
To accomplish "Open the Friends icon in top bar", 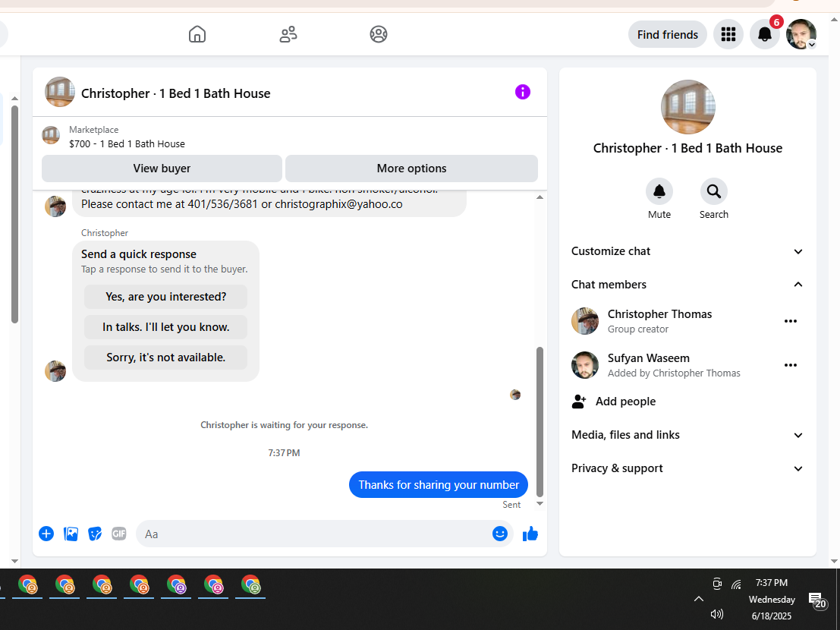I will (x=288, y=34).
